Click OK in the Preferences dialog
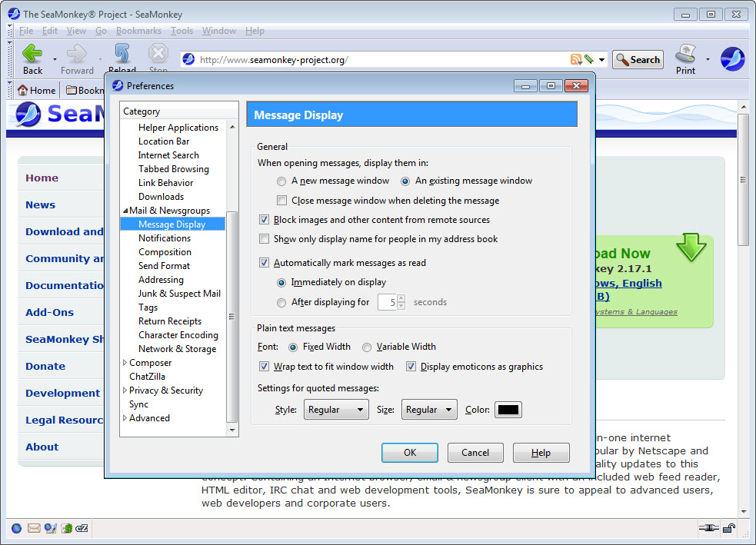This screenshot has width=756, height=545. click(x=410, y=453)
